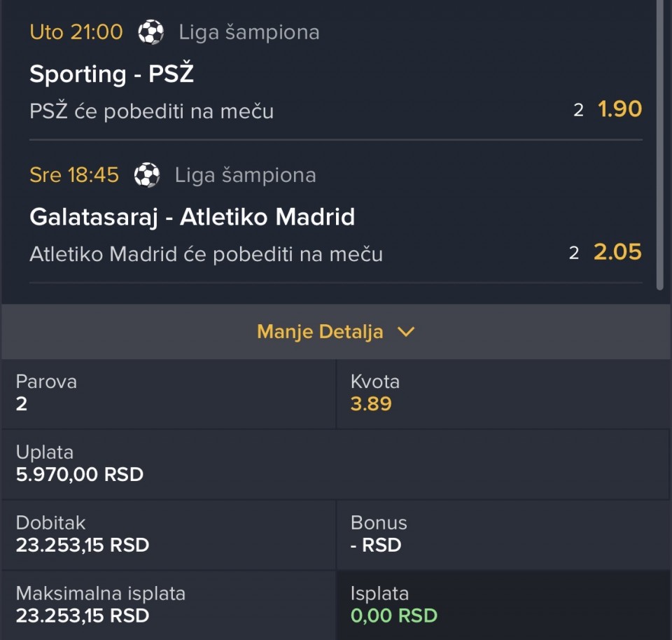Collapse details with the Manje Detalja chevron
Viewport: 672px width, 640px height.
pyautogui.click(x=406, y=332)
